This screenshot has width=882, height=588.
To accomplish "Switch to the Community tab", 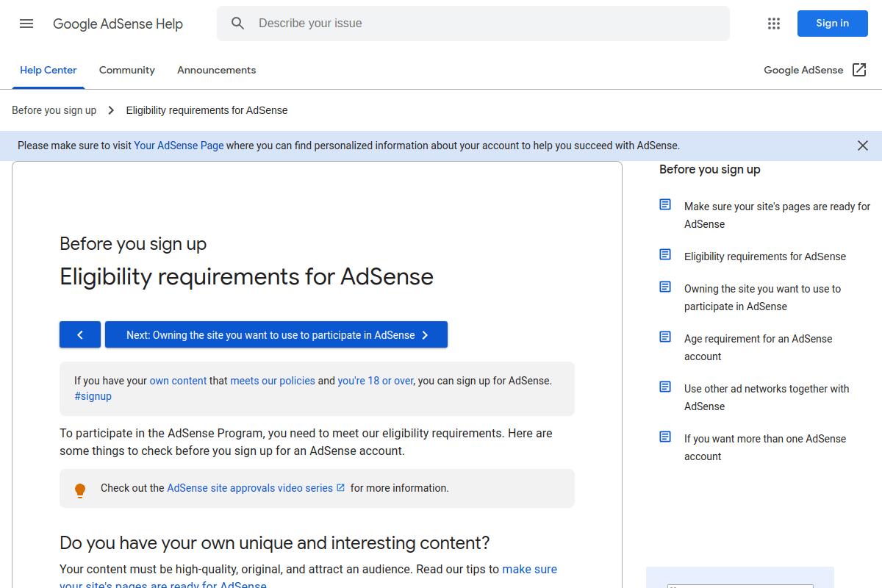I will pos(126,70).
